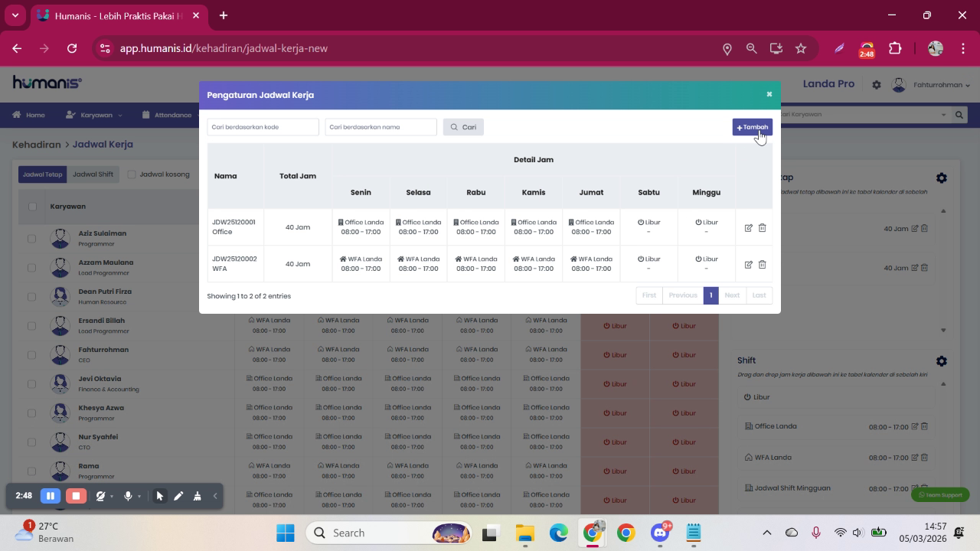
Task: Click the Cari search button
Action: click(x=463, y=127)
